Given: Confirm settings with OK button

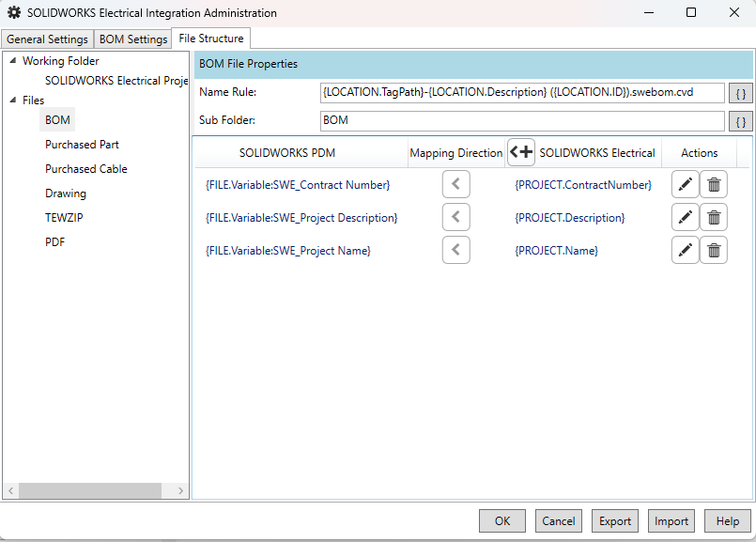Looking at the screenshot, I should (502, 520).
